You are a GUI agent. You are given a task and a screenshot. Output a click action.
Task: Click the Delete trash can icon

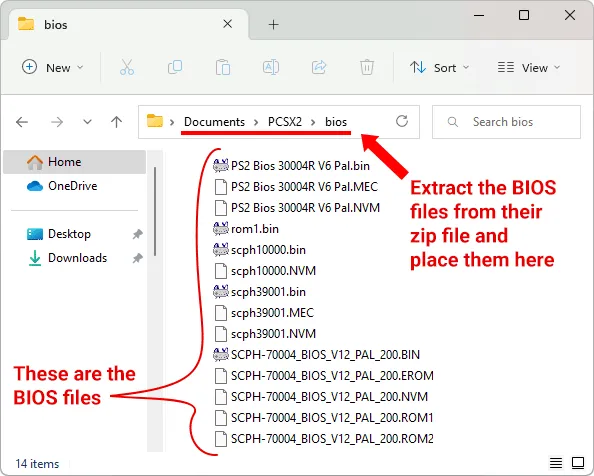tap(367, 67)
